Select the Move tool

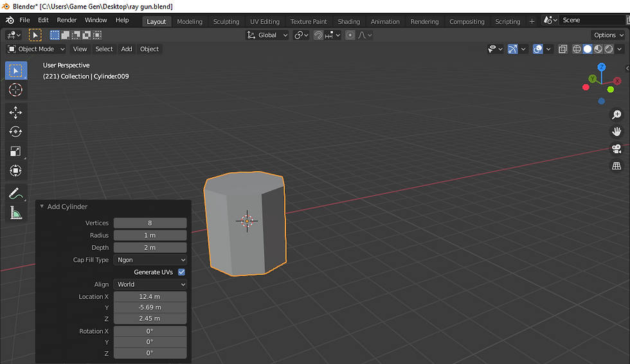[15, 112]
